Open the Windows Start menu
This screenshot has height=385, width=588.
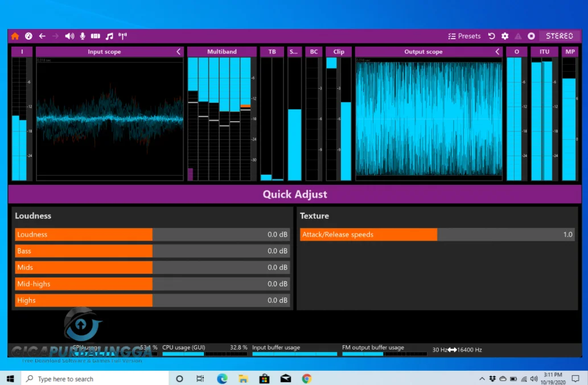click(x=10, y=379)
